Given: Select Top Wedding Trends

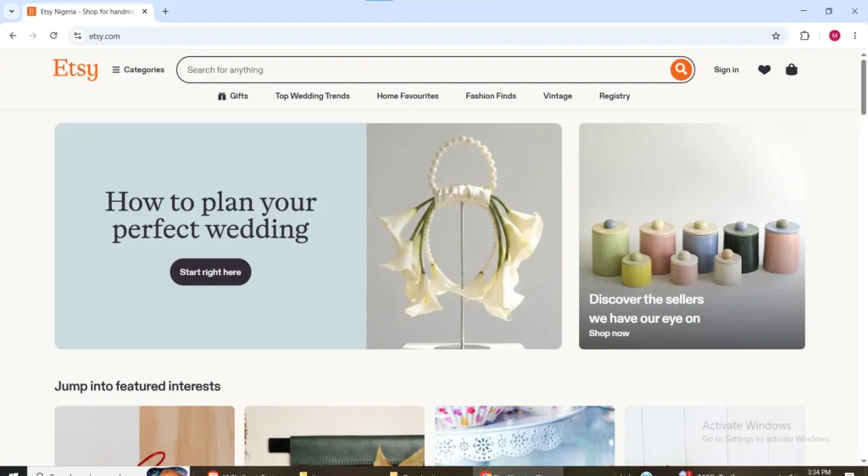Looking at the screenshot, I should 312,96.
